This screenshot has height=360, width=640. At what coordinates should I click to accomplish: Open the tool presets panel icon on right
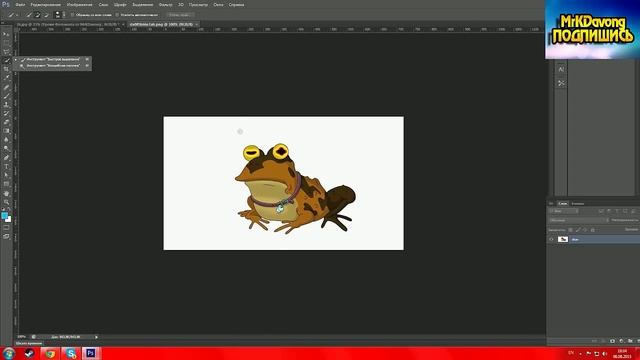click(x=561, y=83)
